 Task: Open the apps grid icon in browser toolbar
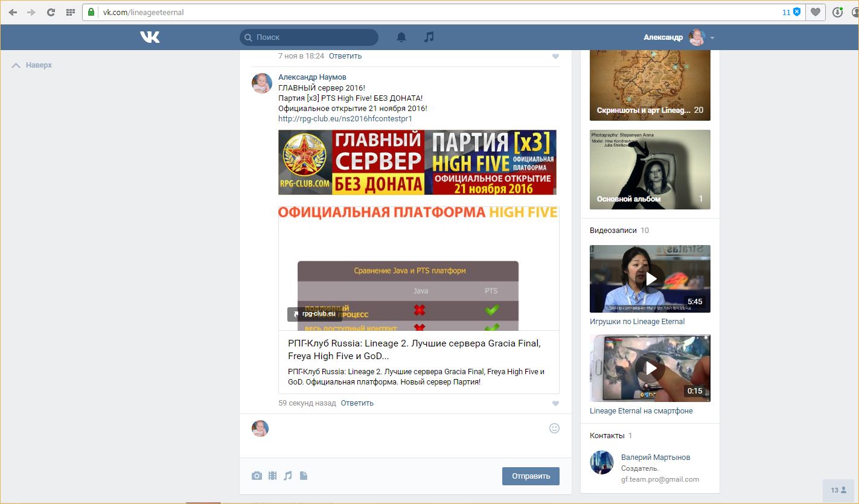[x=70, y=12]
